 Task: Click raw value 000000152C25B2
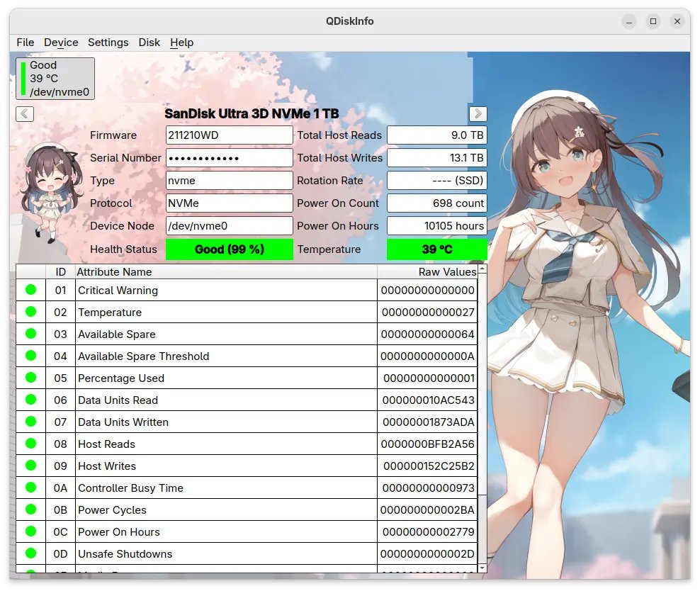(x=427, y=466)
